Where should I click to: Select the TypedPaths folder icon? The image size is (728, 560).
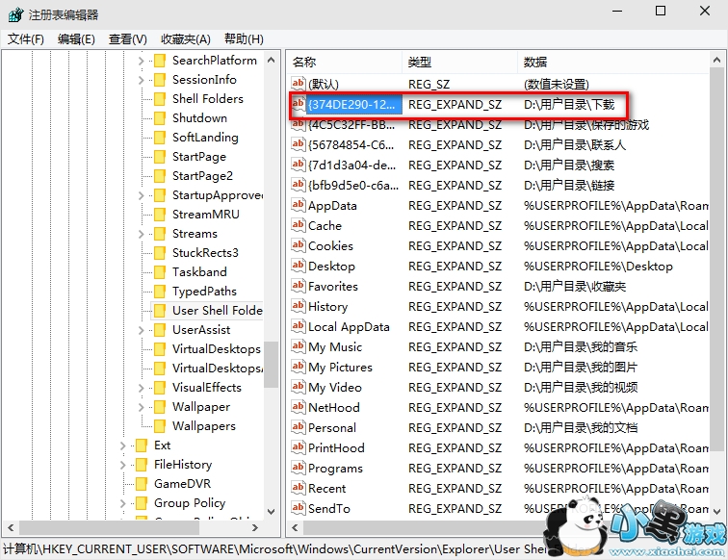[x=160, y=292]
